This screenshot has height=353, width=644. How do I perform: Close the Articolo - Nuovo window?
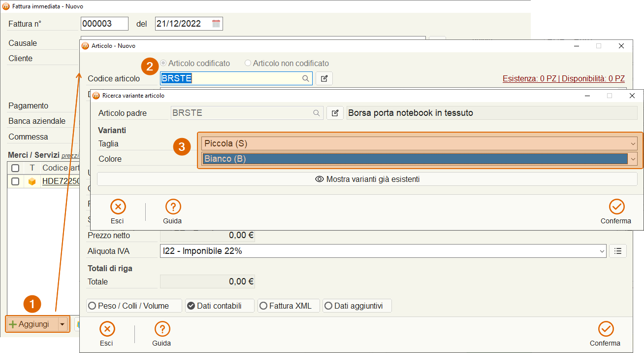(x=621, y=46)
